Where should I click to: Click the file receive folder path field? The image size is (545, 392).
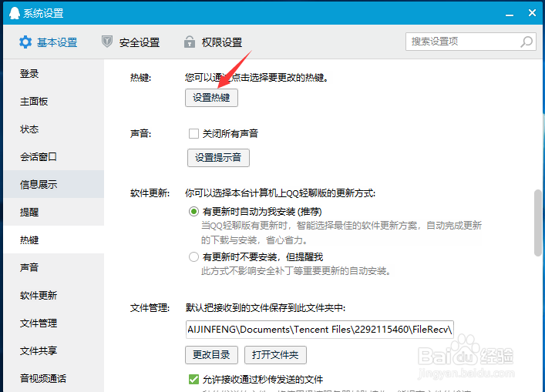319,330
